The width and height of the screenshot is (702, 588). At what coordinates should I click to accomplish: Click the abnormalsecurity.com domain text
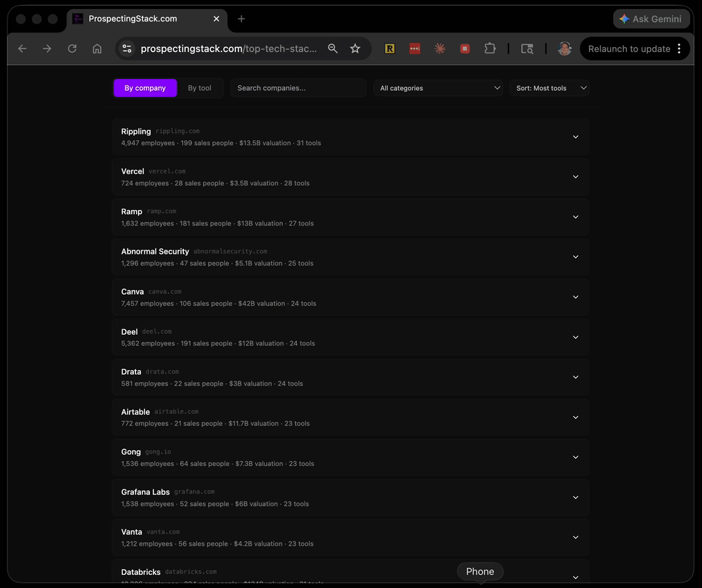230,252
